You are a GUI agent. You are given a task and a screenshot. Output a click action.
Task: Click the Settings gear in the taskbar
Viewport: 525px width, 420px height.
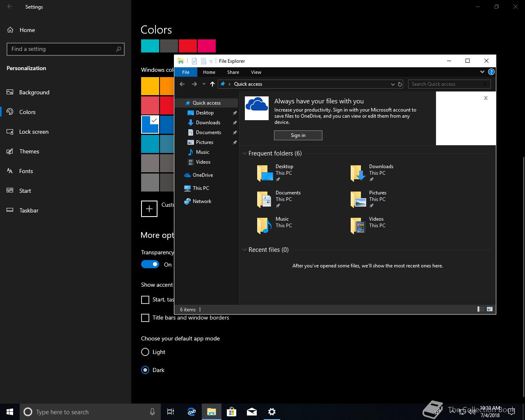[272, 412]
